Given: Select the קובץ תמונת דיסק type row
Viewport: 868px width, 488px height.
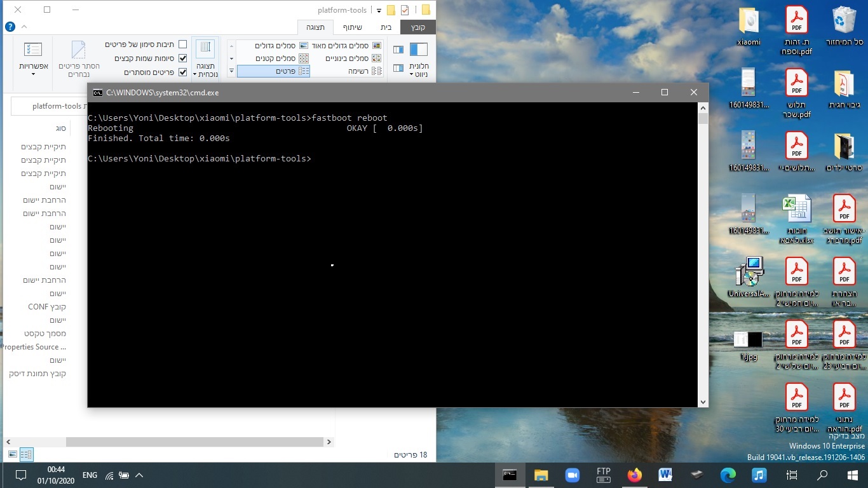Looking at the screenshot, I should 37,374.
